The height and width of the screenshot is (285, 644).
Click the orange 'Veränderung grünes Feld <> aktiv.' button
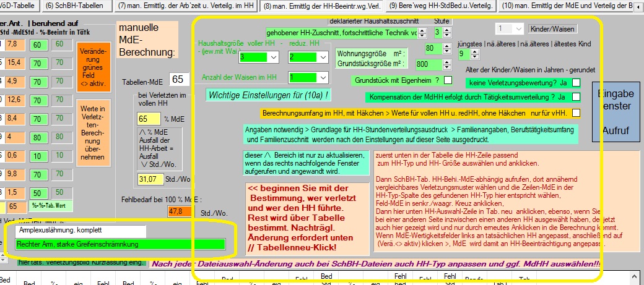94,67
